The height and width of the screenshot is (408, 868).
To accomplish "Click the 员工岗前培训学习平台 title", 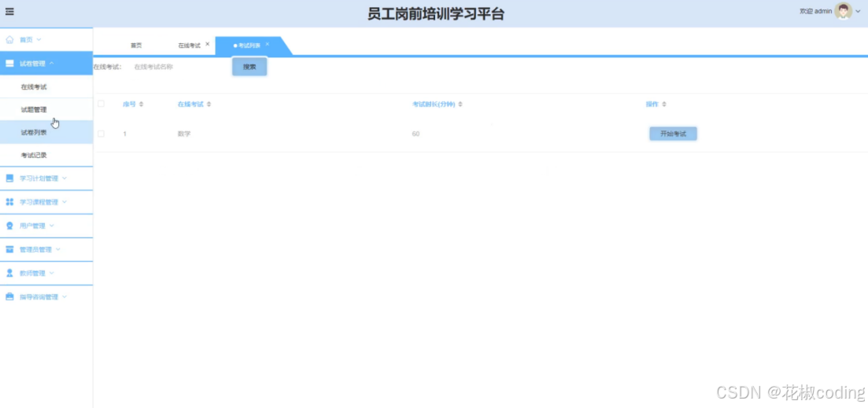I will pos(436,14).
